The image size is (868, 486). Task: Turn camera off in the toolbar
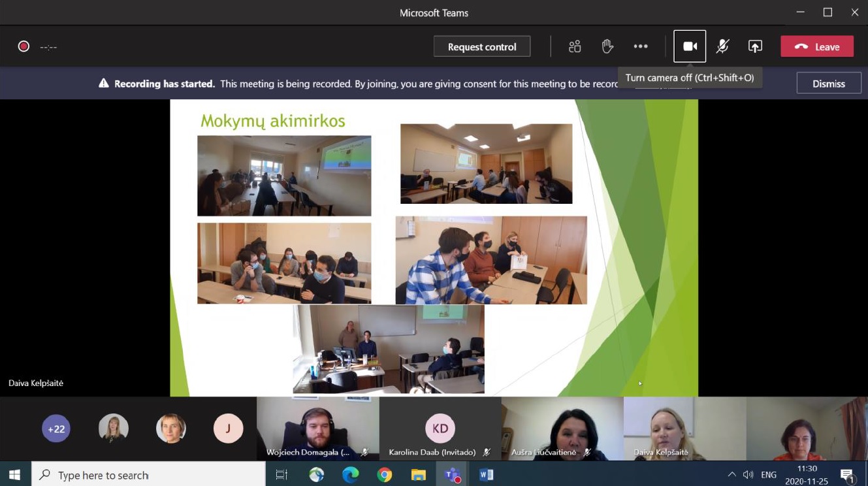click(690, 46)
